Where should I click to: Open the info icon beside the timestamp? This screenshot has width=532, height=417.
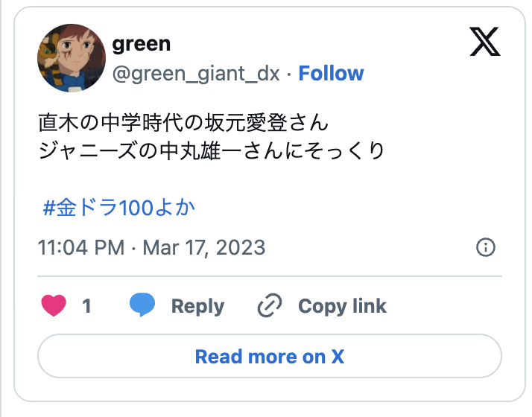click(486, 247)
